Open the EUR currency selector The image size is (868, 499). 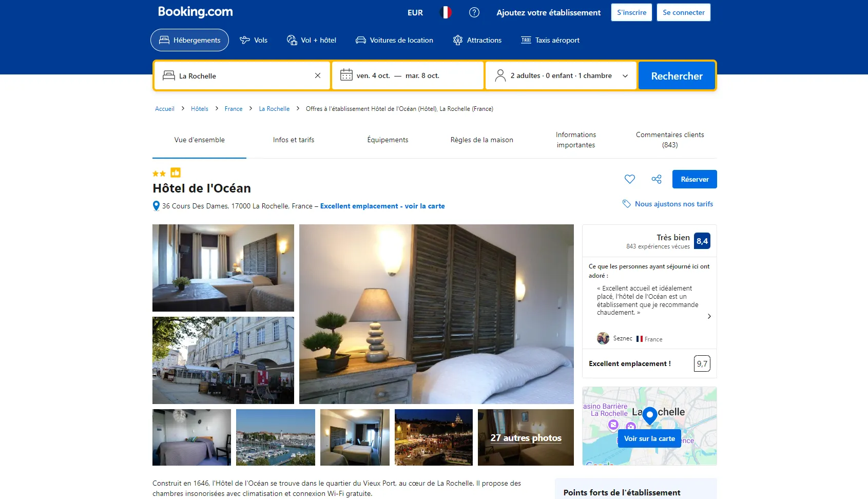415,12
